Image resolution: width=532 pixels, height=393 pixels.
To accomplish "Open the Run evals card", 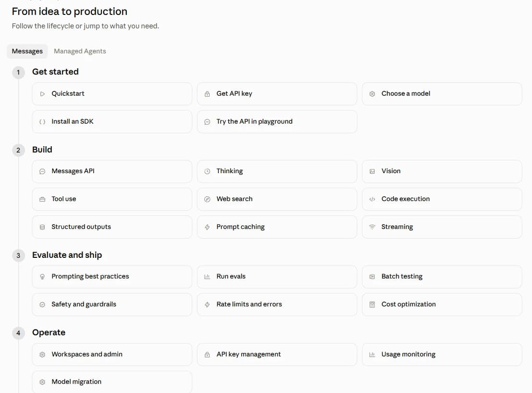I will (x=277, y=277).
